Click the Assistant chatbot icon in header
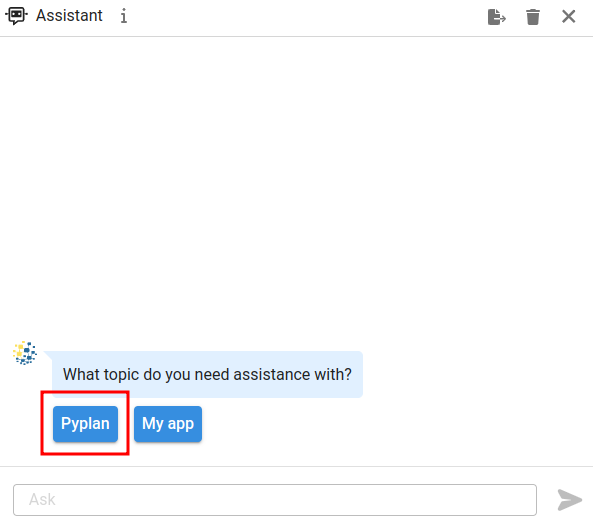Viewport: 593px width, 529px height. (16, 16)
